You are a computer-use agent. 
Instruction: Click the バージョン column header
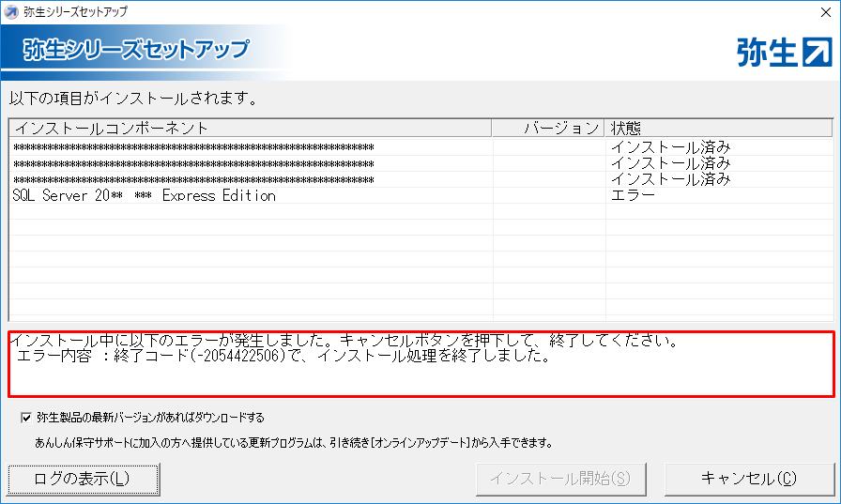[x=548, y=129]
